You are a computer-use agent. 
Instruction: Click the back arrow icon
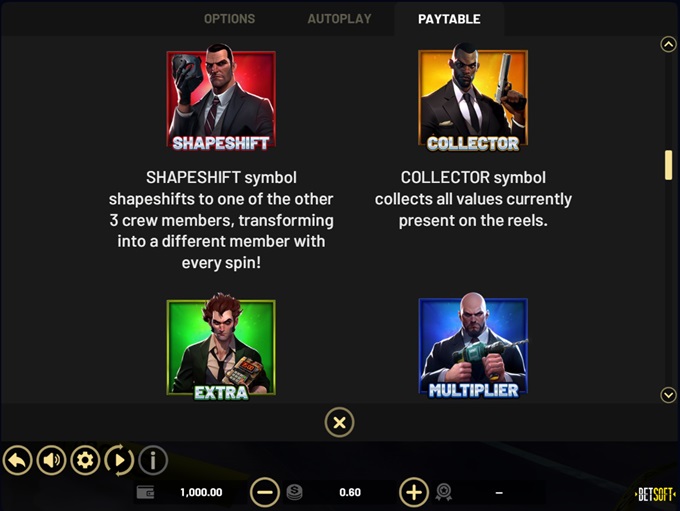(17, 460)
